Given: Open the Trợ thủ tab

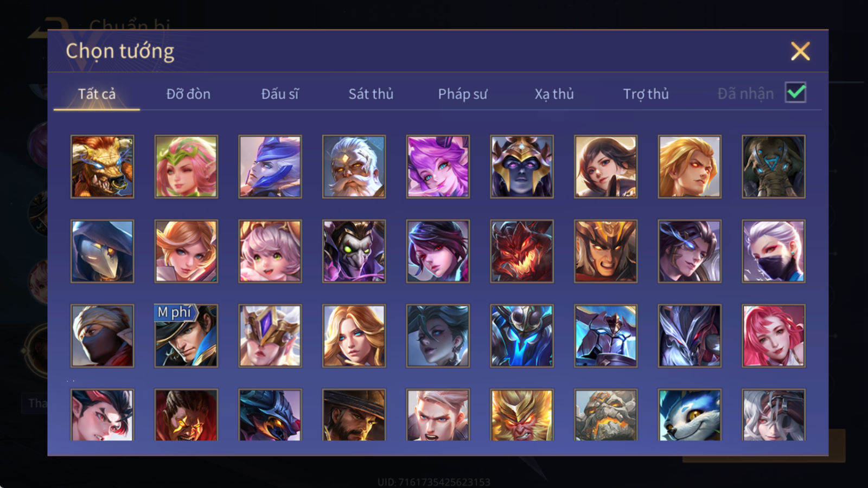Looking at the screenshot, I should tap(646, 94).
